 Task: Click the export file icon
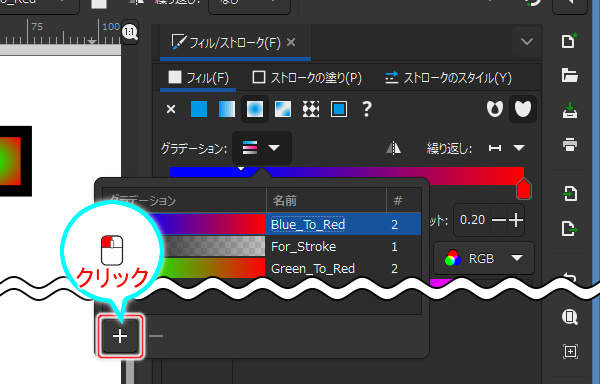pos(570,229)
